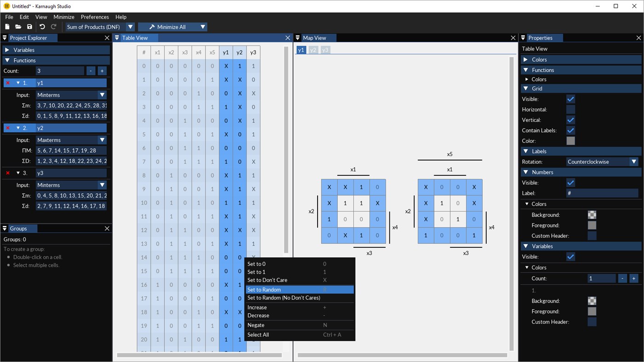Create a new document
The image size is (644, 362).
7,27
